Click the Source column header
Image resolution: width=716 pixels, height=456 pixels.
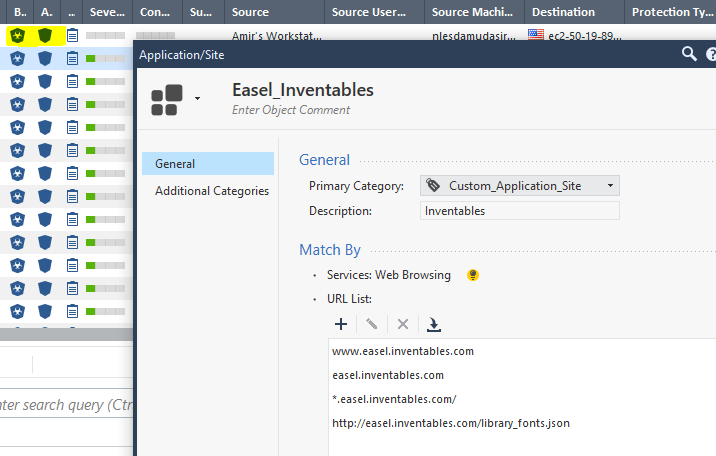pos(274,12)
